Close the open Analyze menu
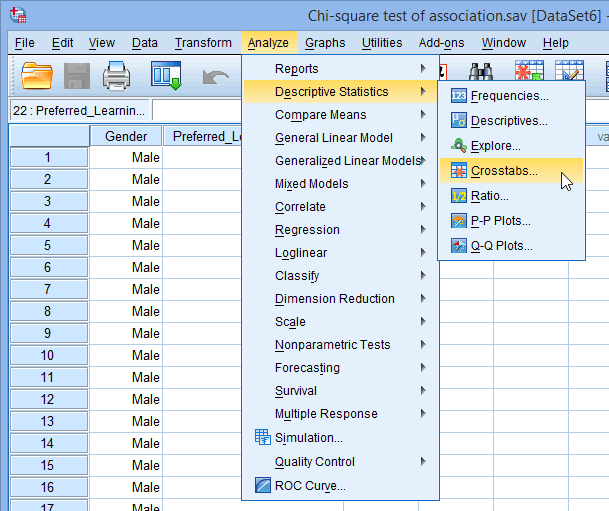Image resolution: width=609 pixels, height=511 pixels. 268,43
